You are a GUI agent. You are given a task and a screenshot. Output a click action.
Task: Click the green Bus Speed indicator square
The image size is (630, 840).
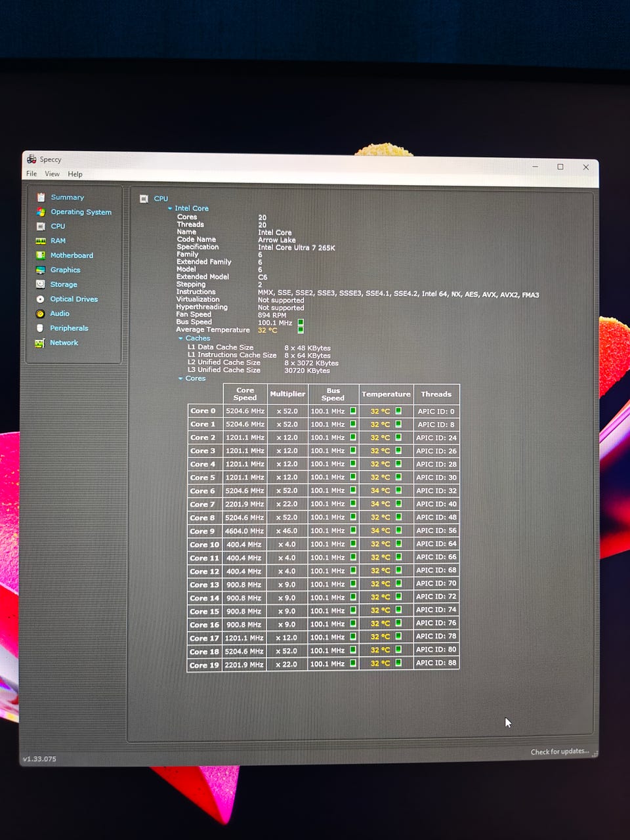301,322
